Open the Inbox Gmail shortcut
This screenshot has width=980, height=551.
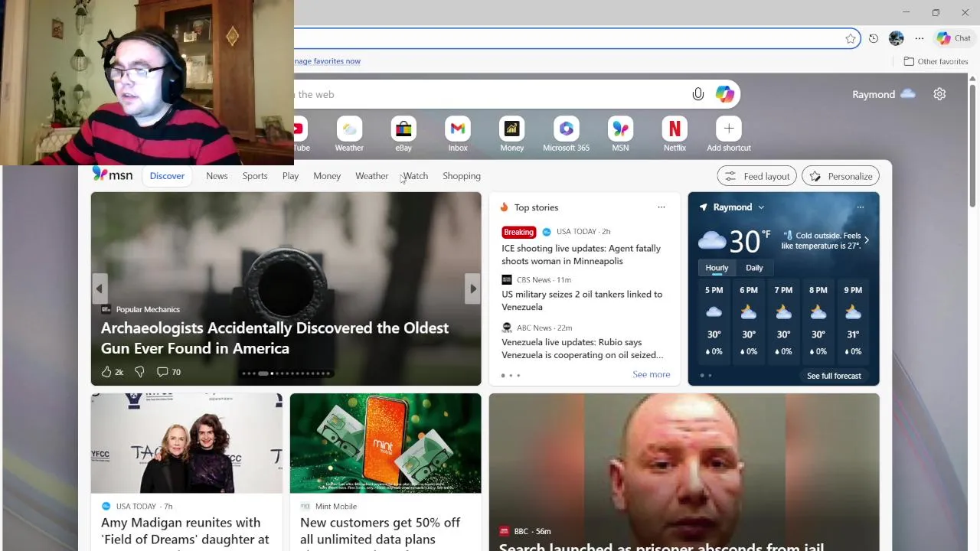point(458,134)
